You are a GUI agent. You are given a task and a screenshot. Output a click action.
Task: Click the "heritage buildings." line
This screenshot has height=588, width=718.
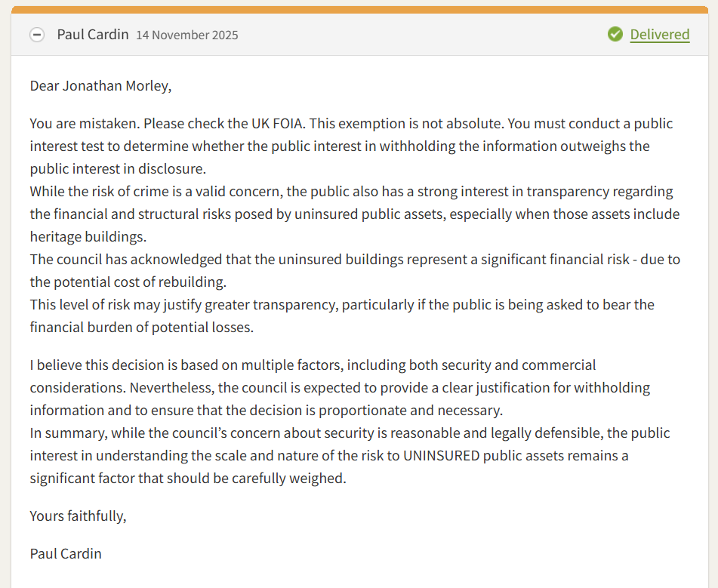tap(88, 236)
